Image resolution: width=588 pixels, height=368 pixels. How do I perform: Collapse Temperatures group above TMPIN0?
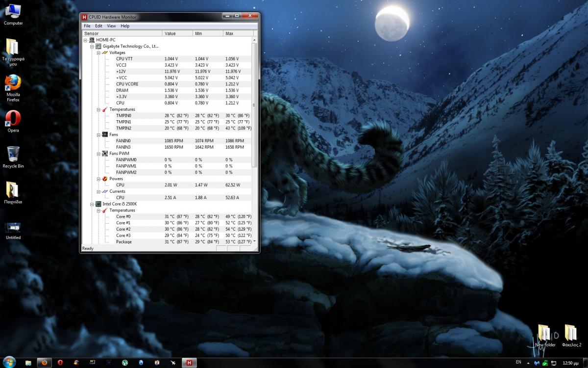click(x=98, y=109)
